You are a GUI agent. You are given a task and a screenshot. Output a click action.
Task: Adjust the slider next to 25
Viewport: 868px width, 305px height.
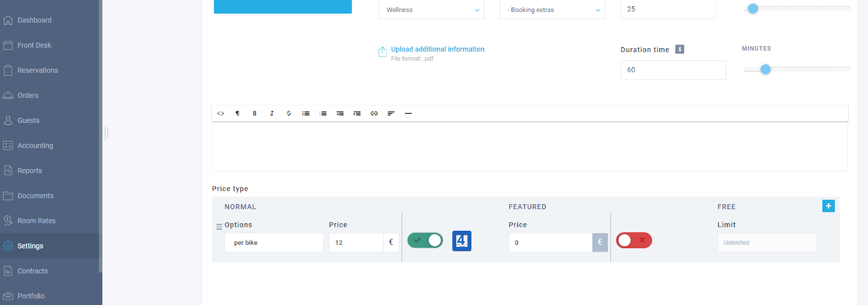point(753,9)
